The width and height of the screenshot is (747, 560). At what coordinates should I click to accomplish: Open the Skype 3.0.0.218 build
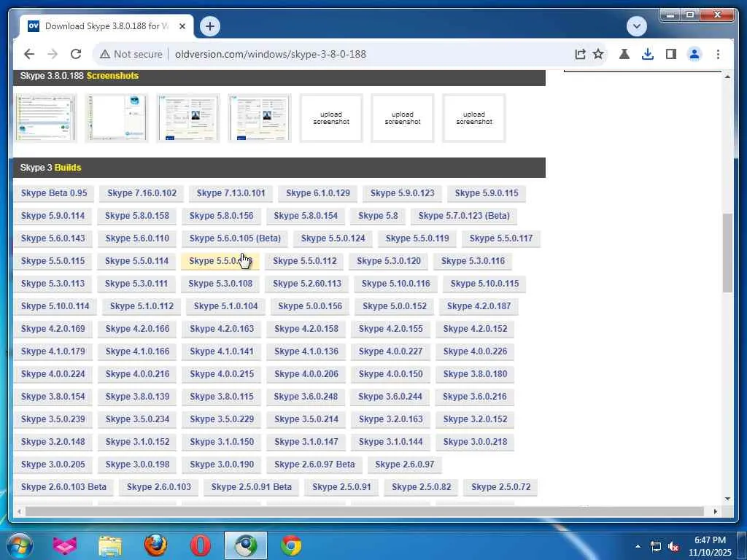[x=475, y=442]
